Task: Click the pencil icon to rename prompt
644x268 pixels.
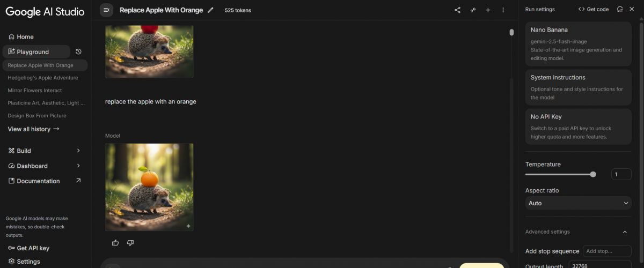Action: pyautogui.click(x=210, y=10)
